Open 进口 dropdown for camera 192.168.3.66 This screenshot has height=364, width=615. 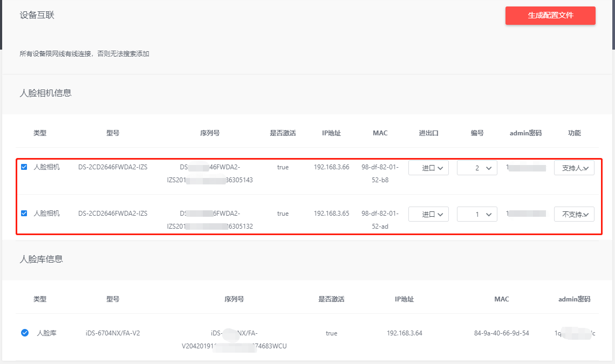pos(428,168)
